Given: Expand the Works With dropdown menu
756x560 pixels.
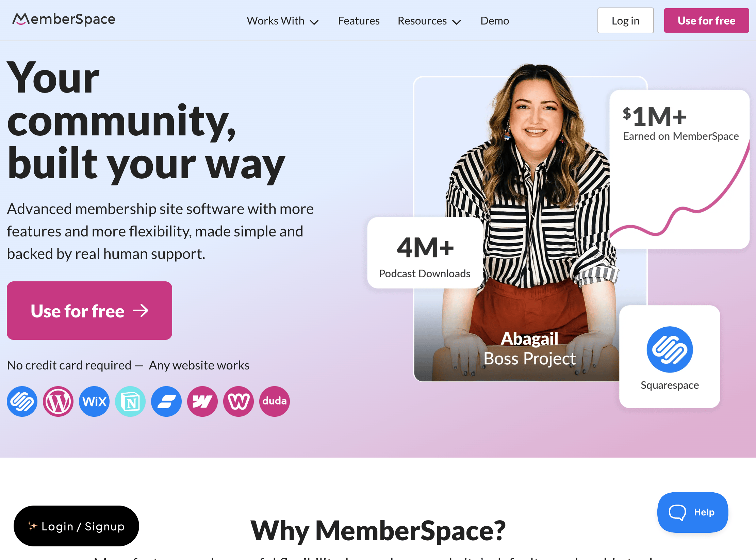Looking at the screenshot, I should coord(283,21).
